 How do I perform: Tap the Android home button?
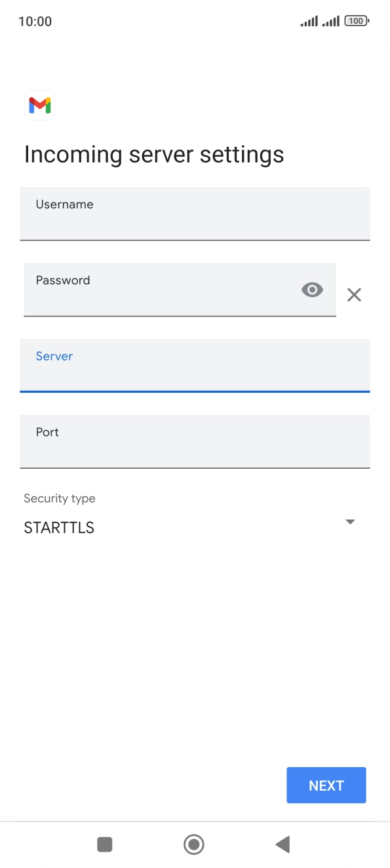tap(194, 845)
